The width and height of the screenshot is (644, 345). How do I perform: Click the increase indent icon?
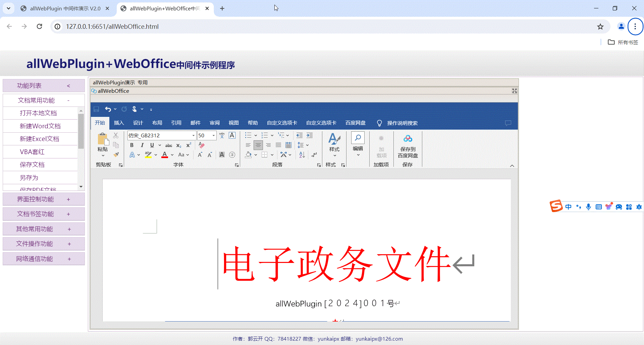309,135
